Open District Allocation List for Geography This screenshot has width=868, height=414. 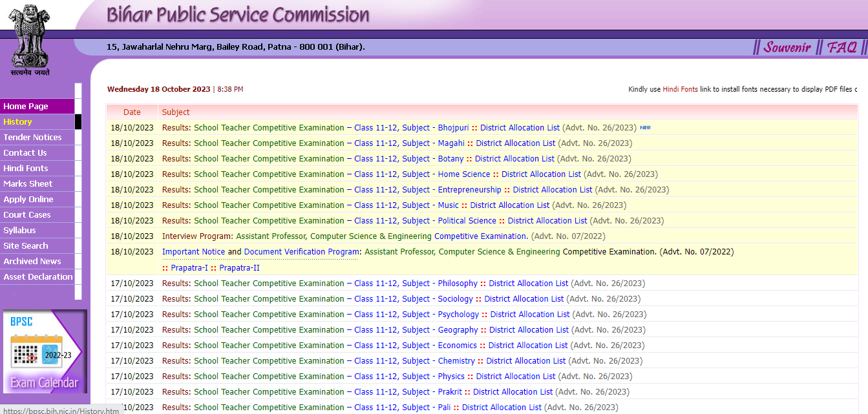click(x=529, y=330)
